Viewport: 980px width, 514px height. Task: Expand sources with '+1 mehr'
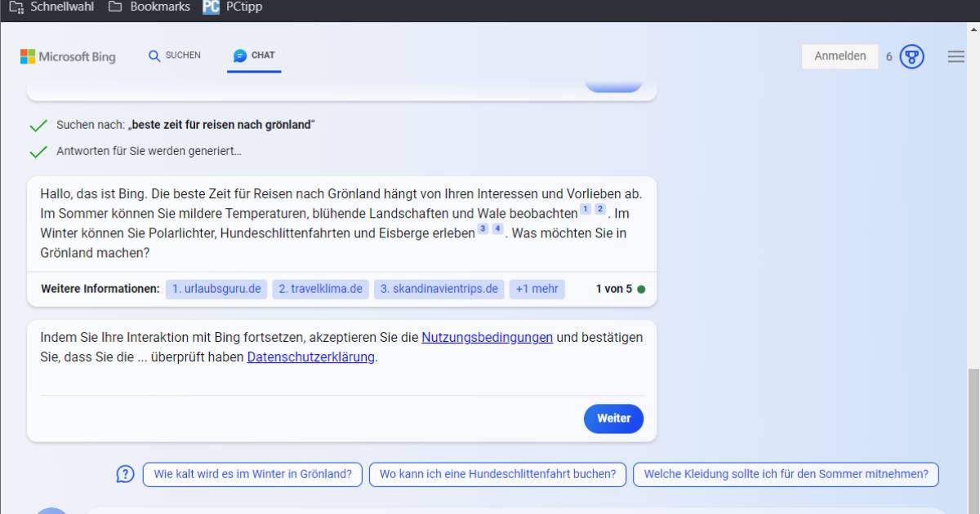pos(537,289)
